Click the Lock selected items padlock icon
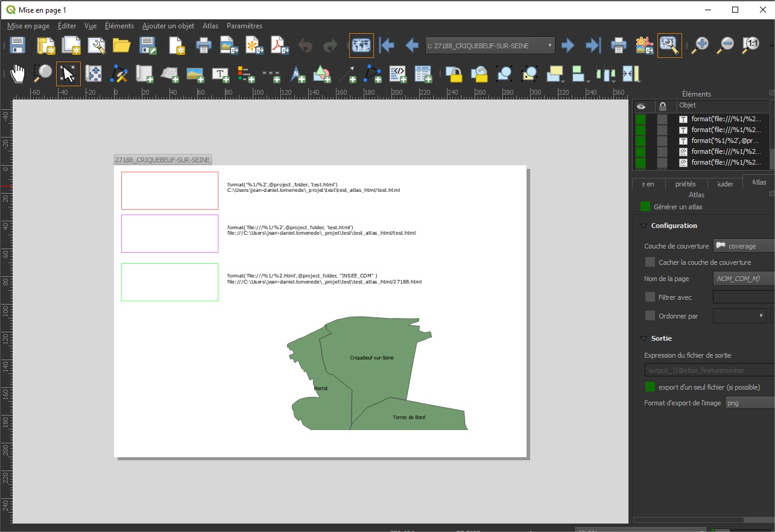Image resolution: width=775 pixels, height=532 pixels. [454, 74]
